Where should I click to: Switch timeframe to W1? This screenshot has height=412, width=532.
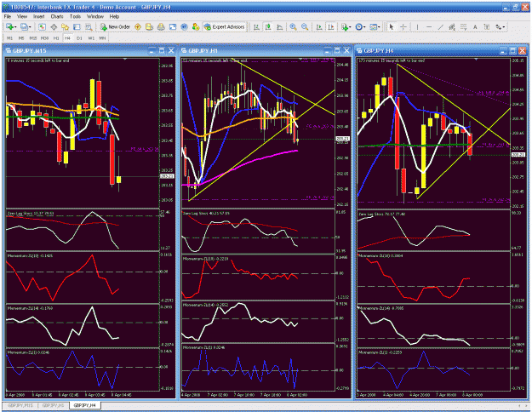(x=91, y=38)
